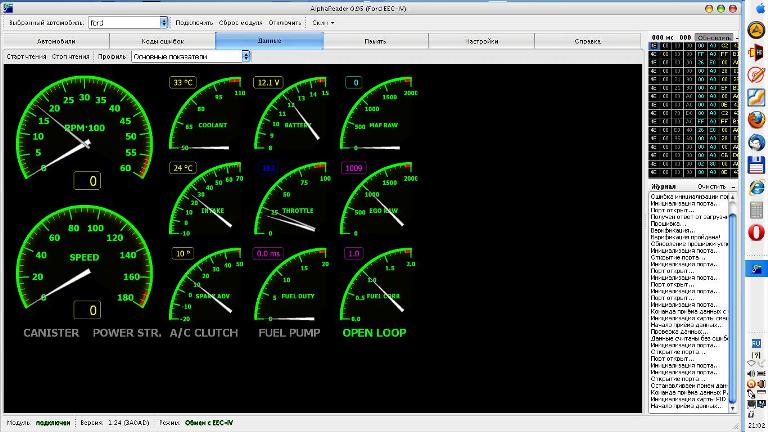Click the Подключить connect button
768x432 pixels.
pos(194,22)
